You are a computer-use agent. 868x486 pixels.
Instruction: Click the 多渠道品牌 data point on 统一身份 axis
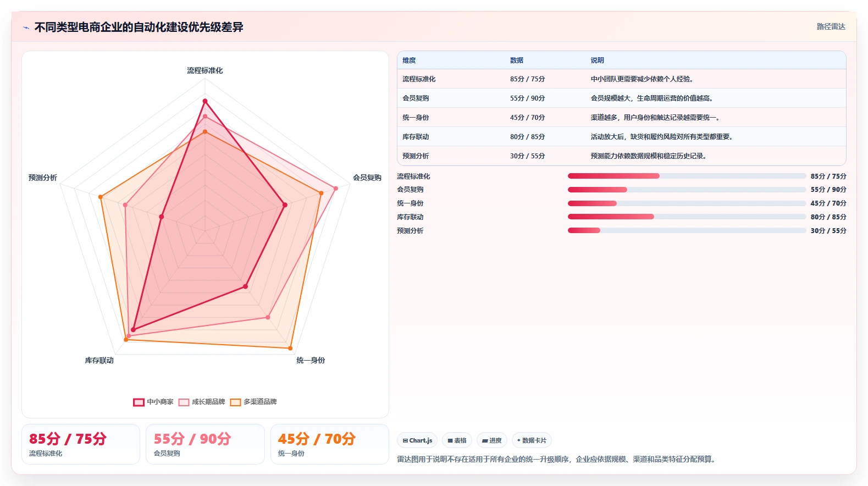290,348
